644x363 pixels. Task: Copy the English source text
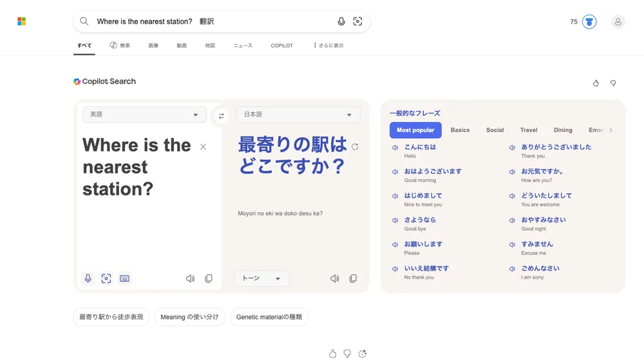coord(209,279)
